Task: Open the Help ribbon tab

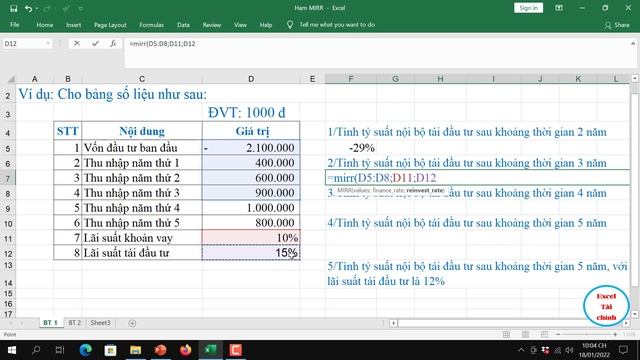Action: point(266,25)
